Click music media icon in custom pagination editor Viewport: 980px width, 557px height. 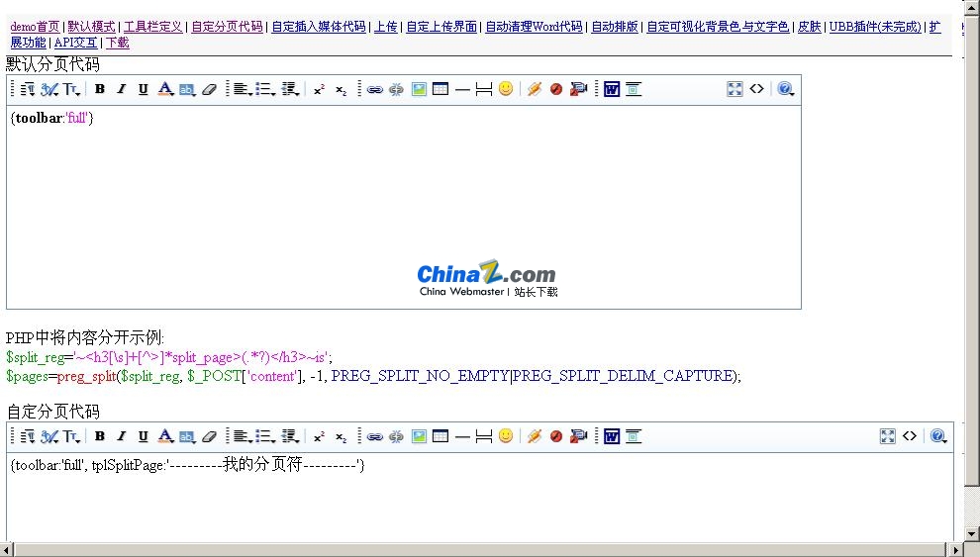tap(534, 436)
